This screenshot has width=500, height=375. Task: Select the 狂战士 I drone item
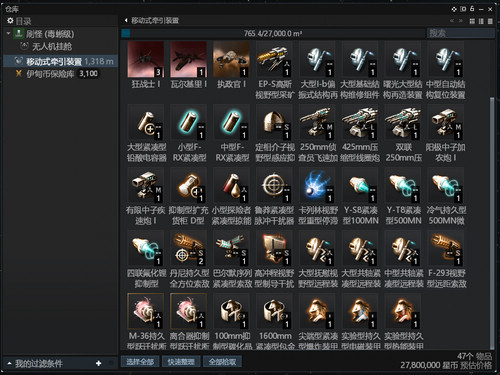[x=146, y=60]
